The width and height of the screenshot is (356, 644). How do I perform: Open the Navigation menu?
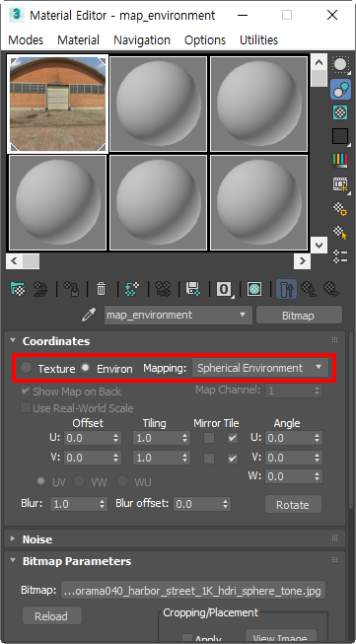(x=142, y=39)
